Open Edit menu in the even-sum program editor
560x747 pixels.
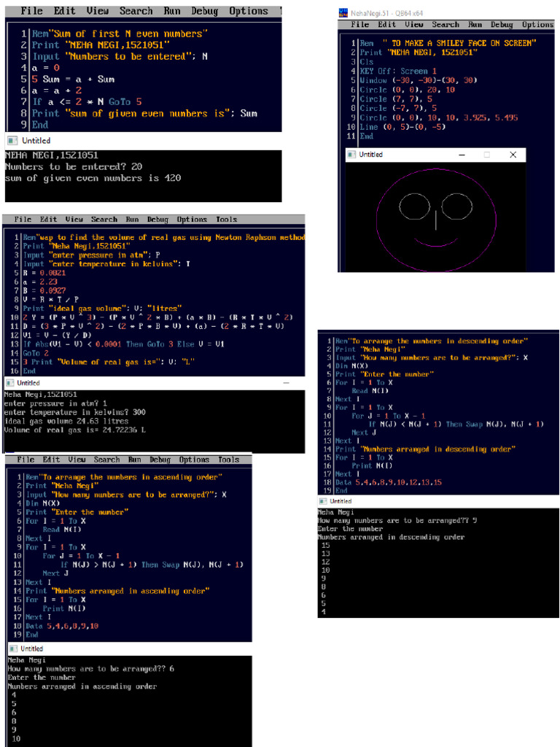click(x=64, y=11)
